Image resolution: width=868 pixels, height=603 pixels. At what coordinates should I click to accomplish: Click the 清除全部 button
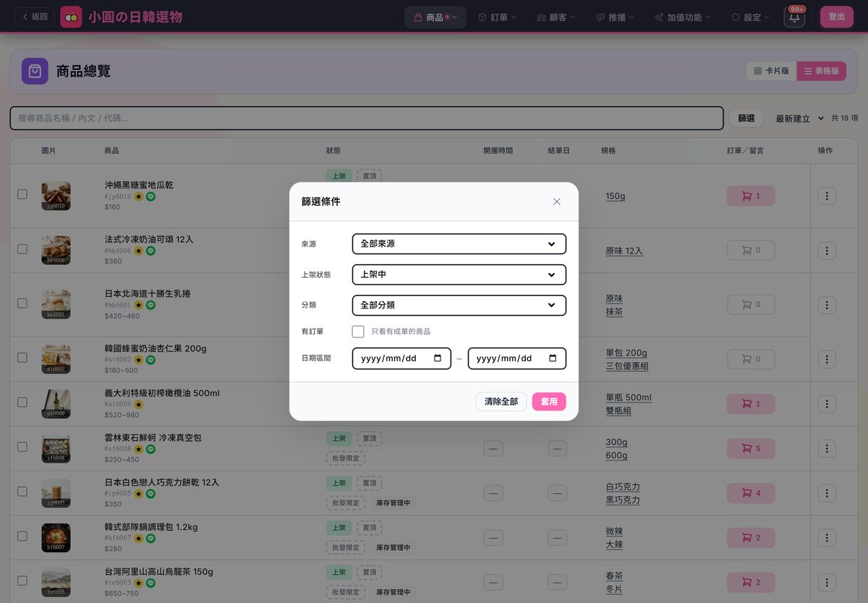[501, 402]
